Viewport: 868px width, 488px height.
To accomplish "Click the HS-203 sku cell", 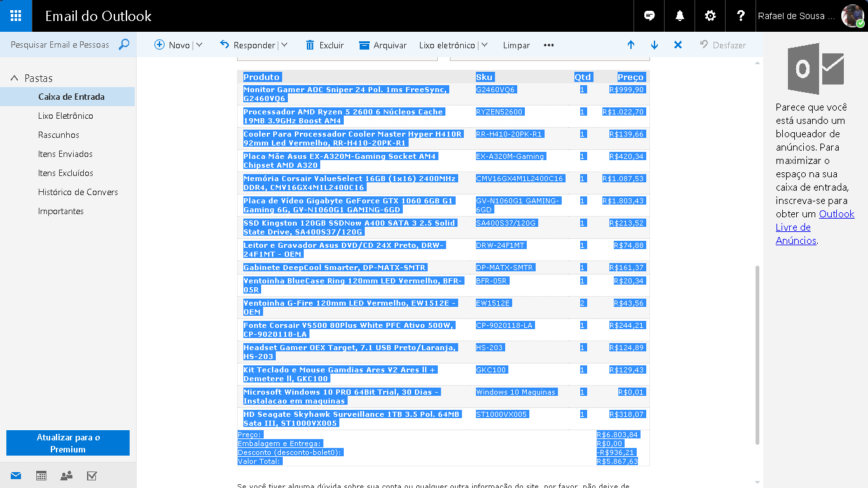I will 489,348.
